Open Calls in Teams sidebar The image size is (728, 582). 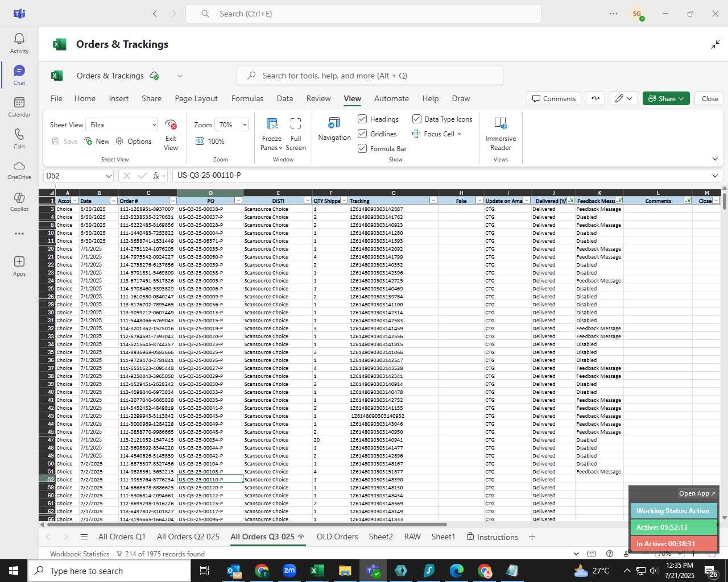[19, 139]
